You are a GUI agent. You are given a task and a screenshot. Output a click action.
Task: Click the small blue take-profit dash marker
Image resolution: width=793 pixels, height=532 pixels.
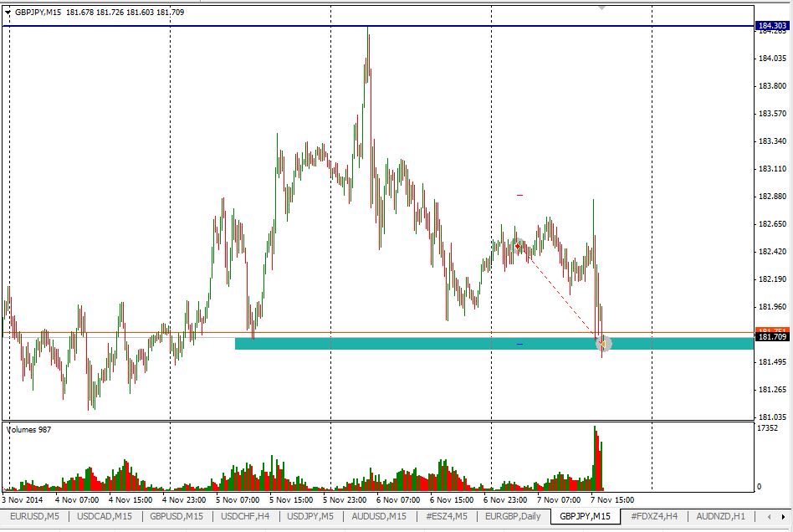pyautogui.click(x=519, y=344)
